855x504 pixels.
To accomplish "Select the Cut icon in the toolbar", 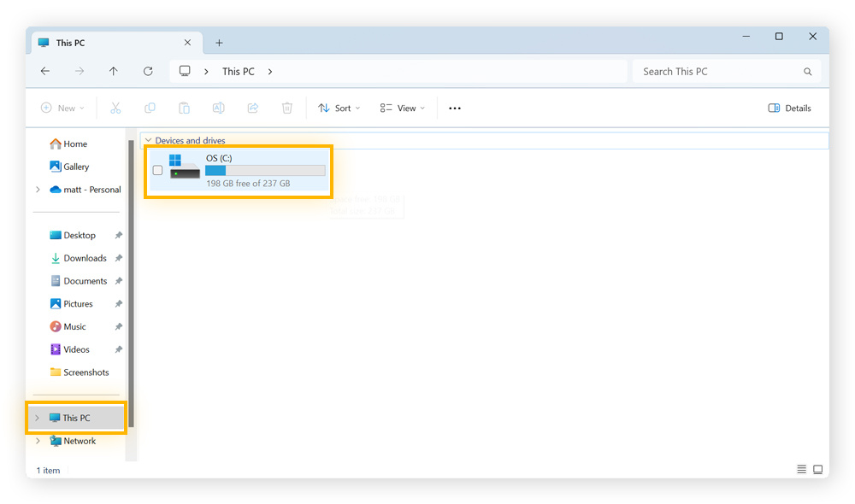I will pos(115,108).
